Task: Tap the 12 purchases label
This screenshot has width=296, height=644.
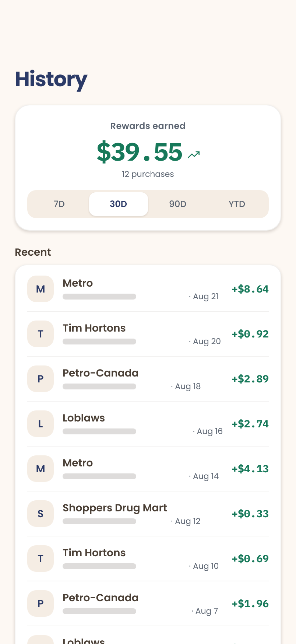Action: point(148,174)
